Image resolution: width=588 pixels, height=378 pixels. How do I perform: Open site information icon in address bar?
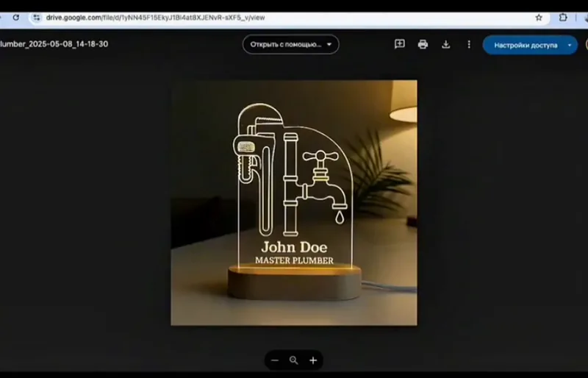tap(36, 18)
